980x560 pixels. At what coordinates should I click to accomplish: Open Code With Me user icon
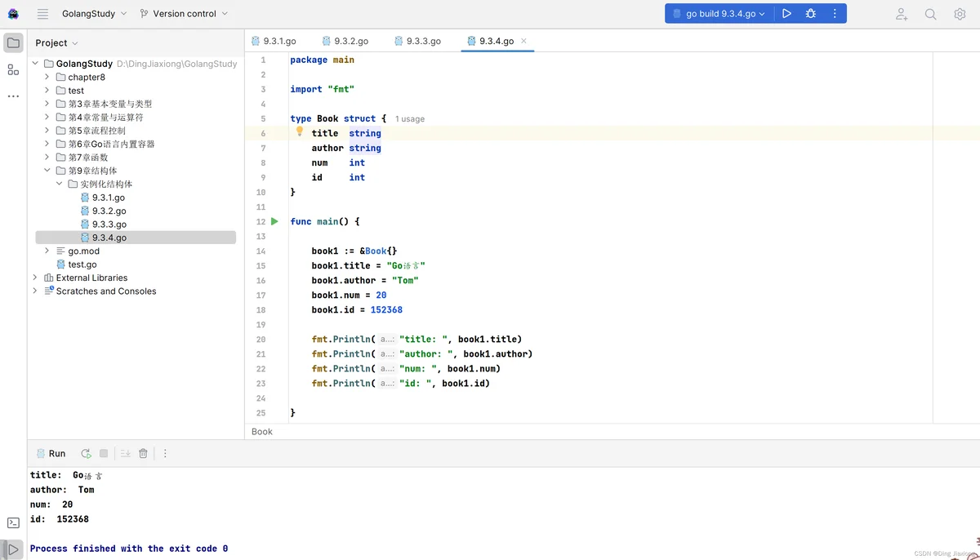(902, 14)
